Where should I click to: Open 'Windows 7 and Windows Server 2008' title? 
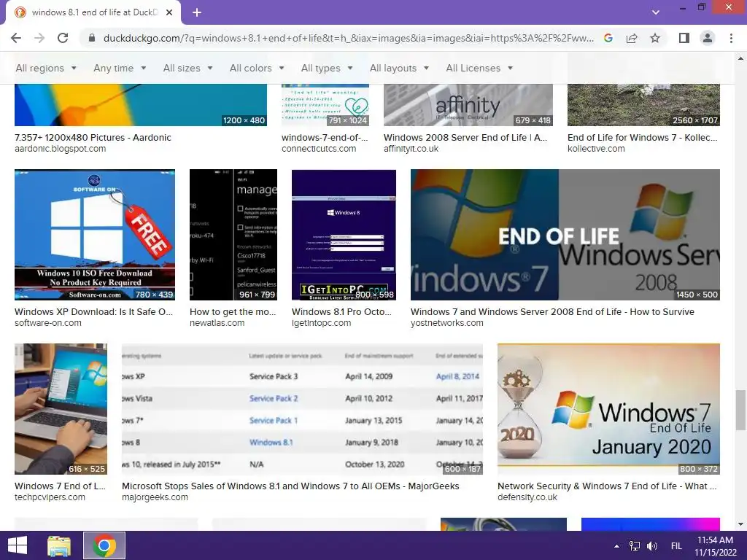(x=553, y=312)
